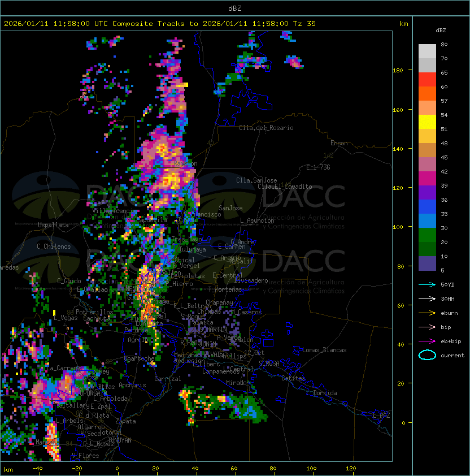Viewport: 470px width, 476px height.
Task: Click the Villavicencio map label
Action: [x=113, y=211]
